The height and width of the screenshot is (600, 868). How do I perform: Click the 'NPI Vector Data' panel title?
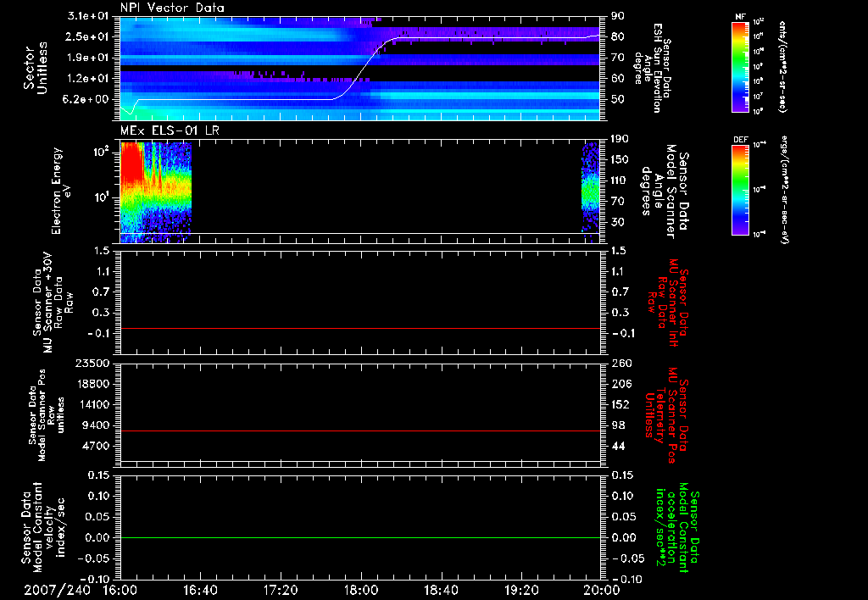coord(172,8)
